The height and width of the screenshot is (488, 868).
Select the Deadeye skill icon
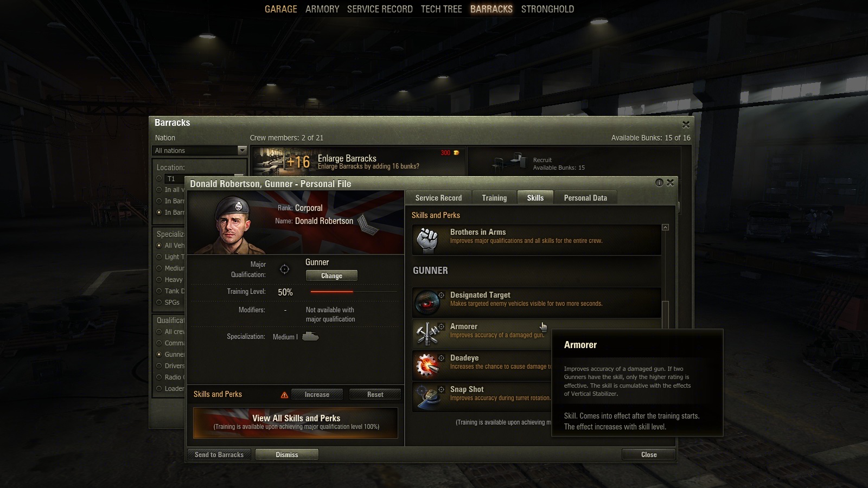428,365
